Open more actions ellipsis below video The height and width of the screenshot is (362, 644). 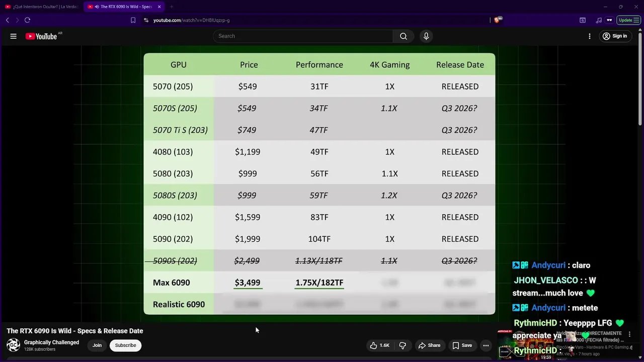coord(486,345)
